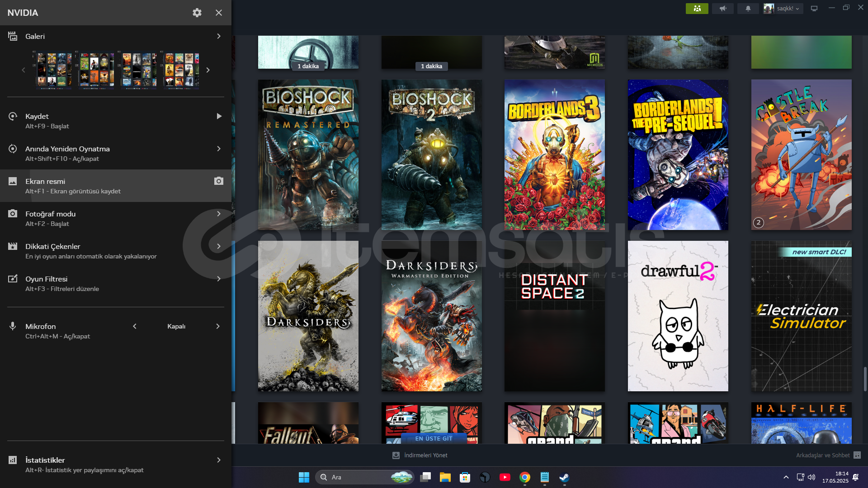Image resolution: width=868 pixels, height=488 pixels.
Task: Open saqkk! account dropdown
Action: 783,9
